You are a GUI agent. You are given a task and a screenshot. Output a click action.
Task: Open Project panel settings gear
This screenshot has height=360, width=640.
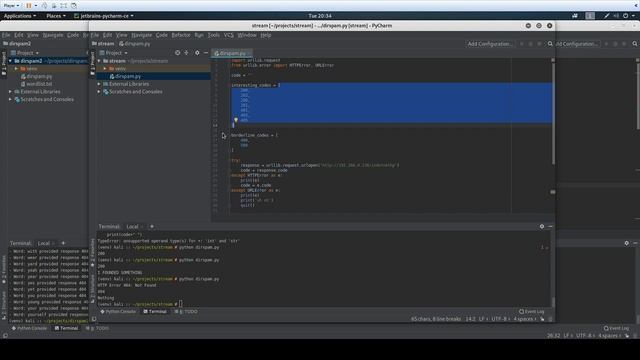coord(197,53)
